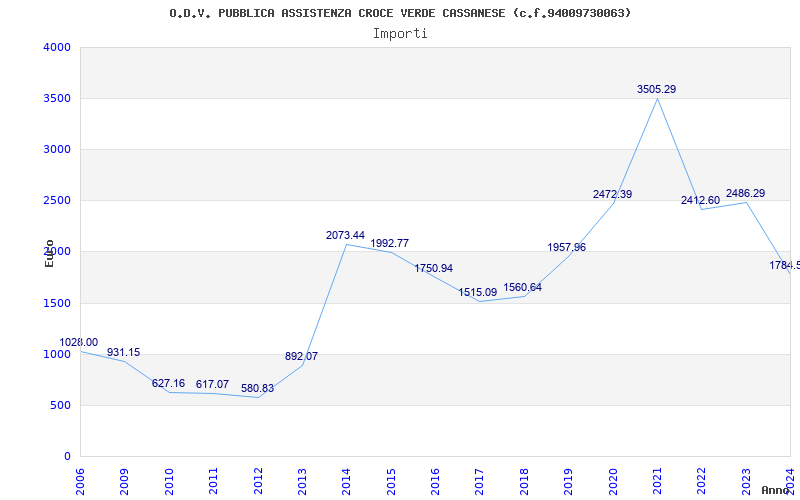Screen dimensions: 800x500
Task: Click the year 2010 on x-axis
Action: pos(169,481)
